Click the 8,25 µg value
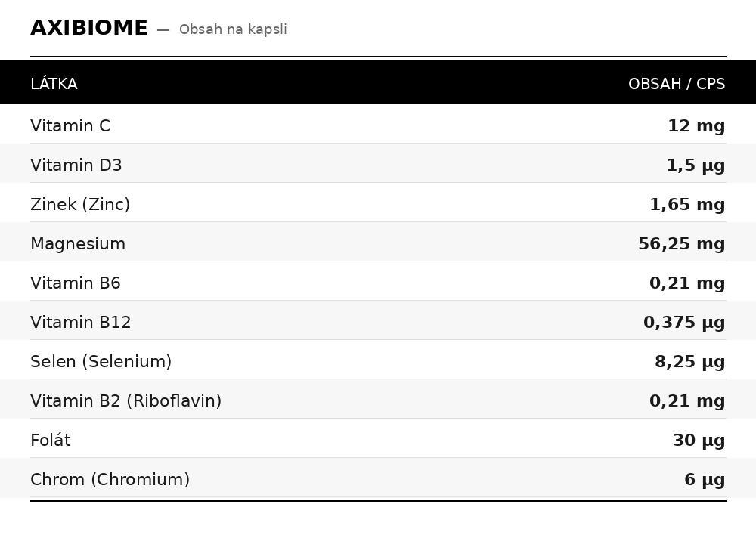The height and width of the screenshot is (535, 756). pyautogui.click(x=689, y=362)
